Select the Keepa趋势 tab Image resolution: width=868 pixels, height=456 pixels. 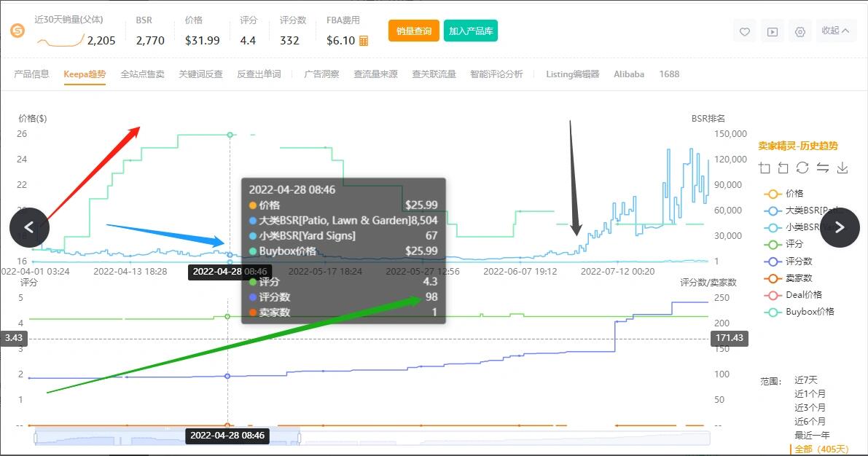pyautogui.click(x=85, y=74)
